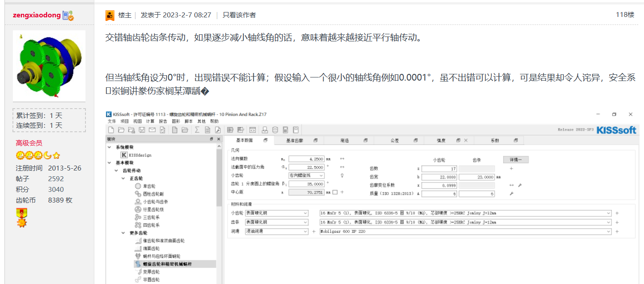
Task: Open pinion material type dropdown 表面硬化钢
Action: click(x=276, y=213)
